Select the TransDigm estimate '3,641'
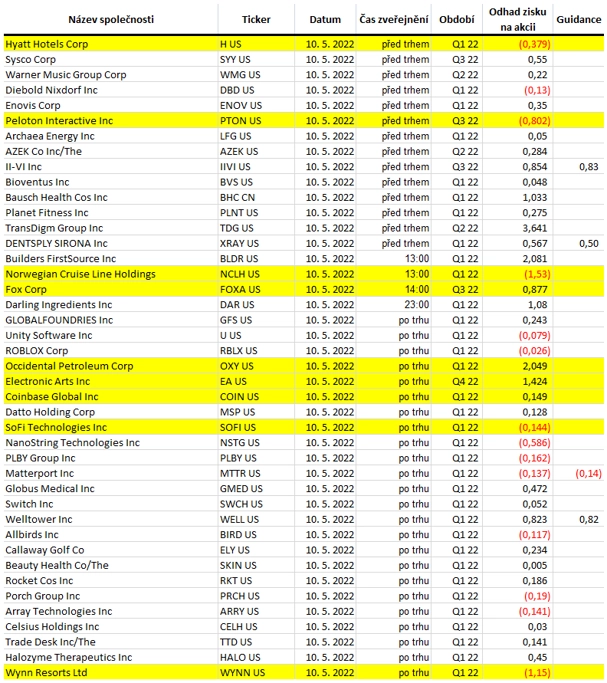 click(535, 228)
